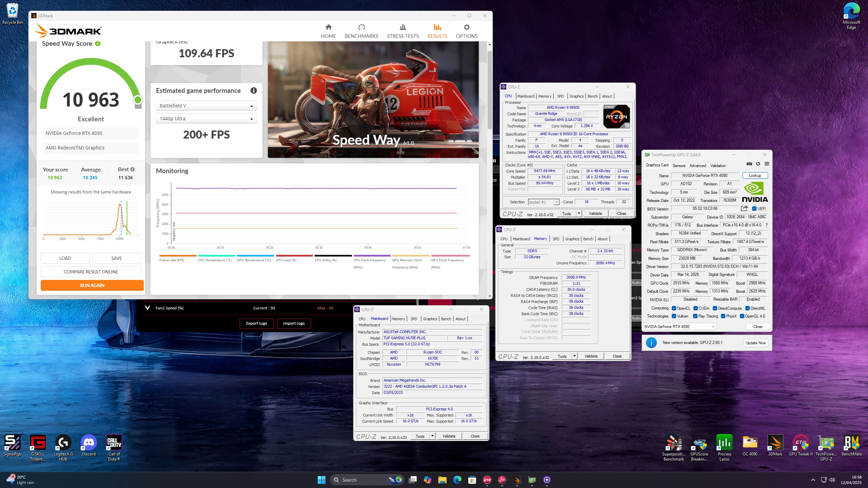Click the Copilot icon on the taskbar

point(427,480)
